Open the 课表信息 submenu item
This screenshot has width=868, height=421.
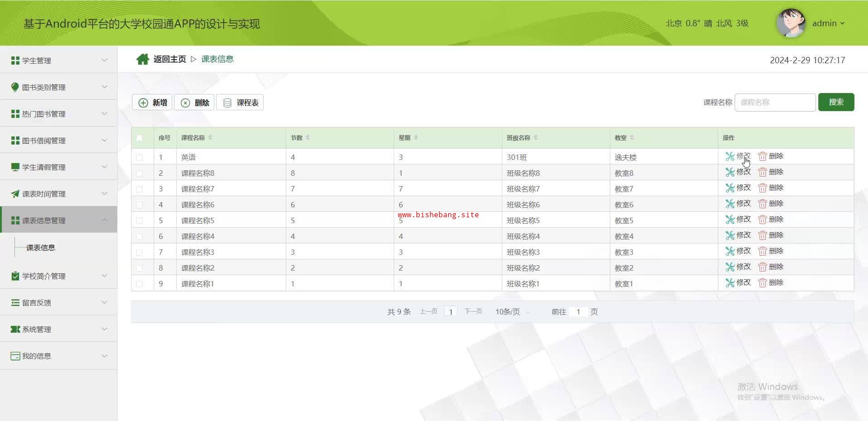[x=41, y=248]
